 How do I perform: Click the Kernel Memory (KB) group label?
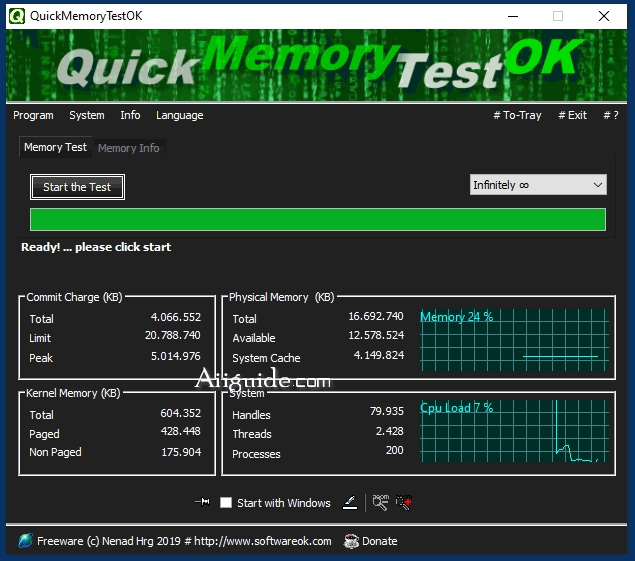click(x=73, y=393)
